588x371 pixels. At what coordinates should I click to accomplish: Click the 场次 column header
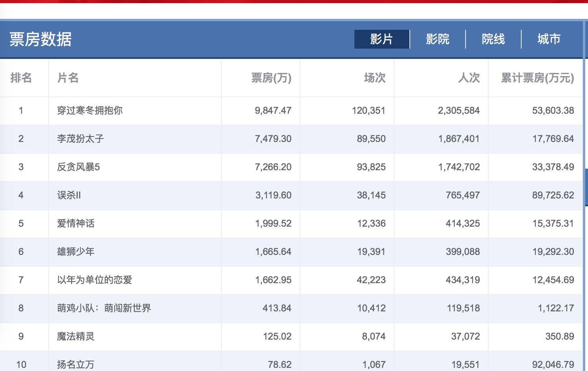[374, 78]
